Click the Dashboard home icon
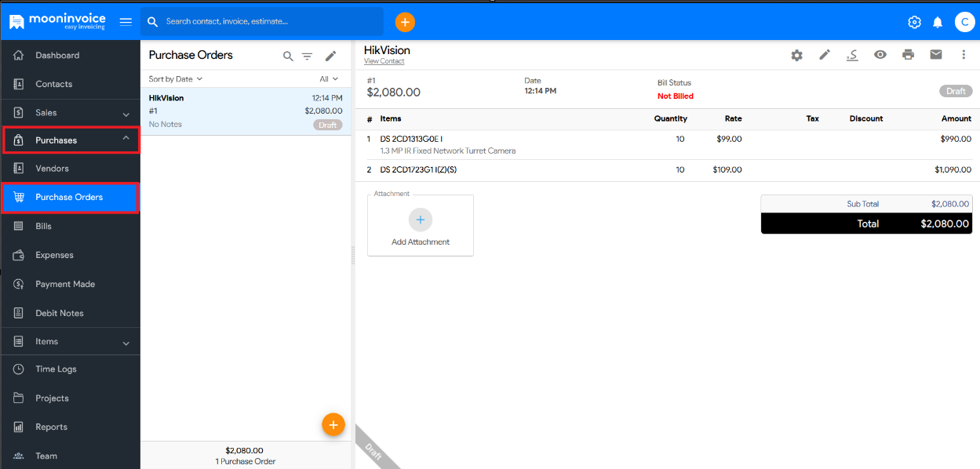 (19, 55)
